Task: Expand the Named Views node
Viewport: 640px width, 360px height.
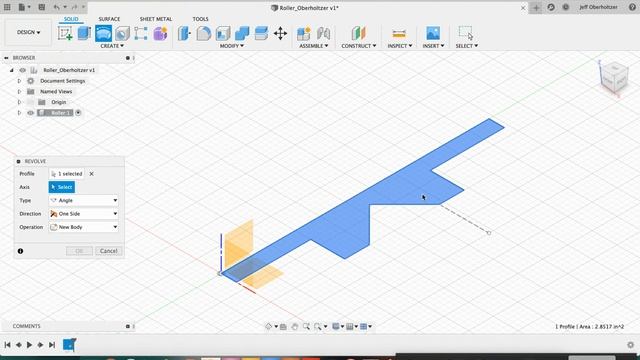Action: (19, 91)
